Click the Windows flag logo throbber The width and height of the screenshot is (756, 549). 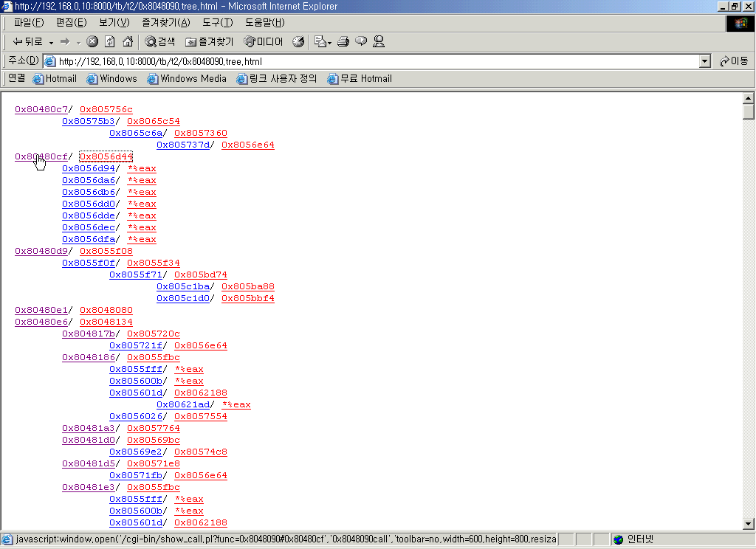pos(740,24)
